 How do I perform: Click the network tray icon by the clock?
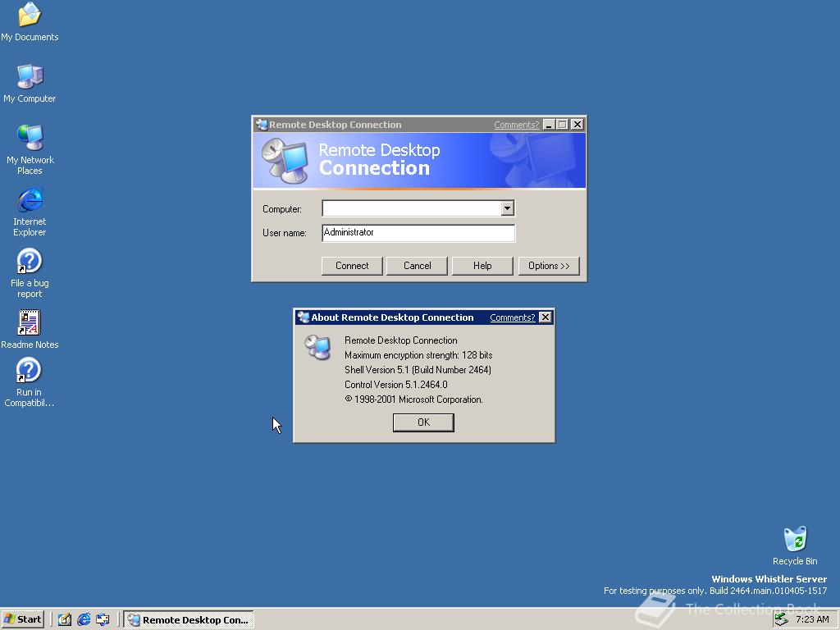point(782,619)
